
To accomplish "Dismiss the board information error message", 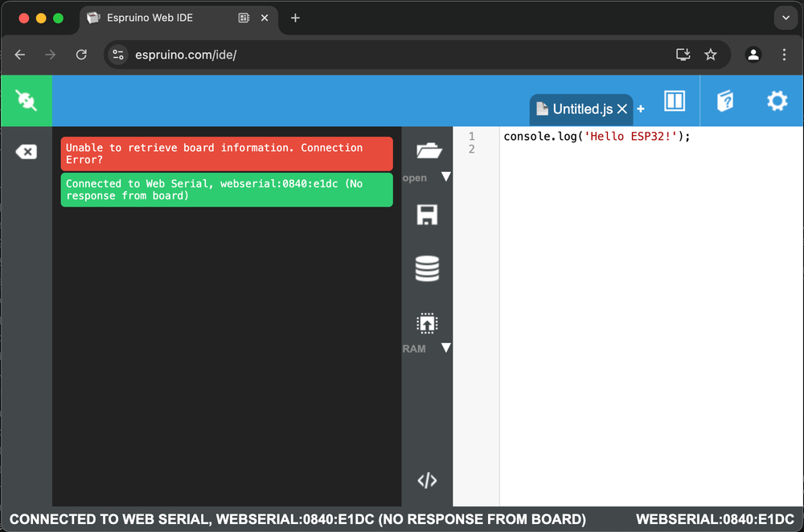I will (226, 153).
